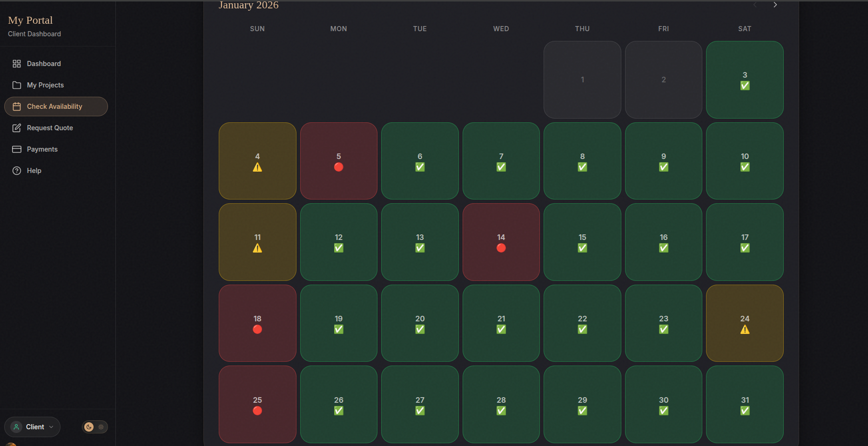
Task: Select limited-availability date January 24
Action: pos(745,323)
